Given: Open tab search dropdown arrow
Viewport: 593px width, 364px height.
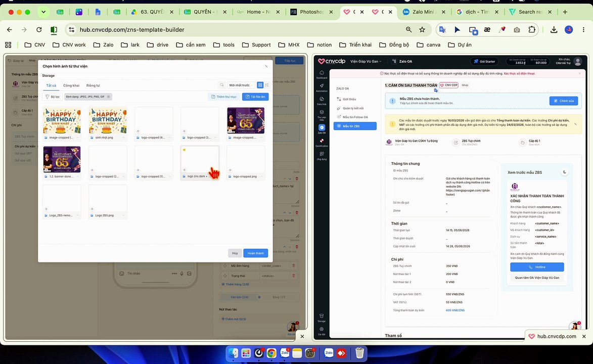Looking at the screenshot, I should point(43,12).
